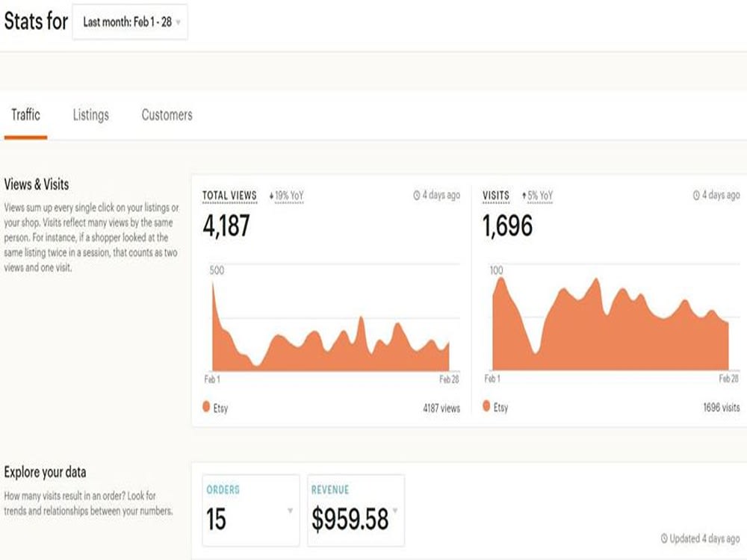Viewport: 747px width, 560px height.
Task: Click the Total Views area chart
Action: tap(331, 326)
